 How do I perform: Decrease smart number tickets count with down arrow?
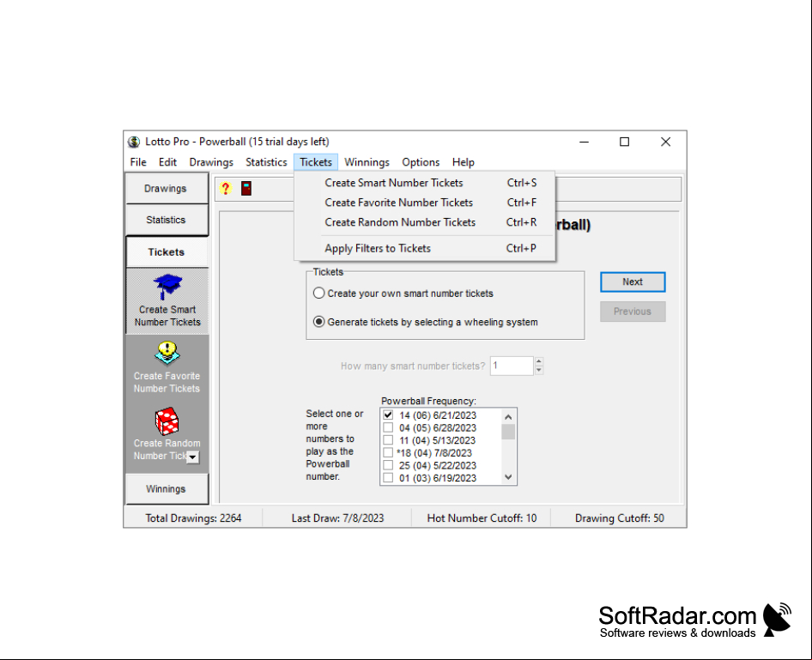(x=539, y=370)
